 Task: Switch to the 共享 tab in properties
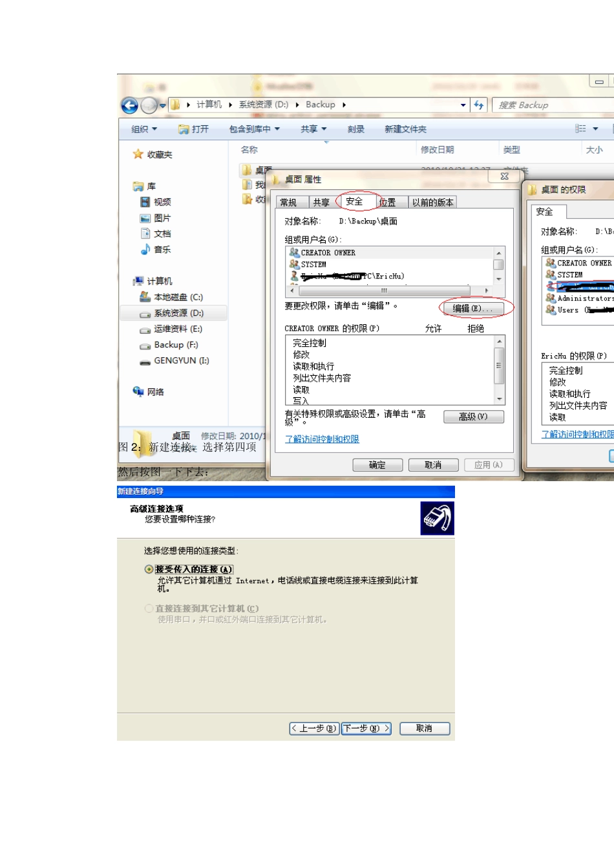tap(321, 203)
